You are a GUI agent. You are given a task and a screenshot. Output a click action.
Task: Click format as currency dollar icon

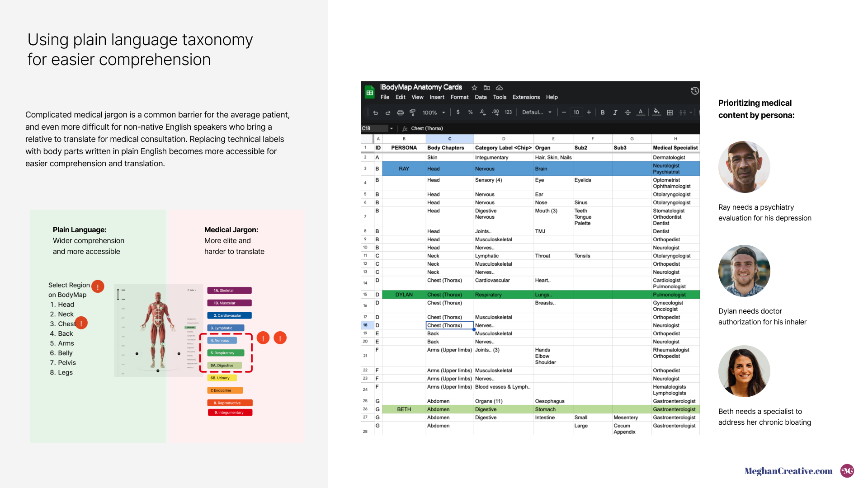(x=458, y=113)
